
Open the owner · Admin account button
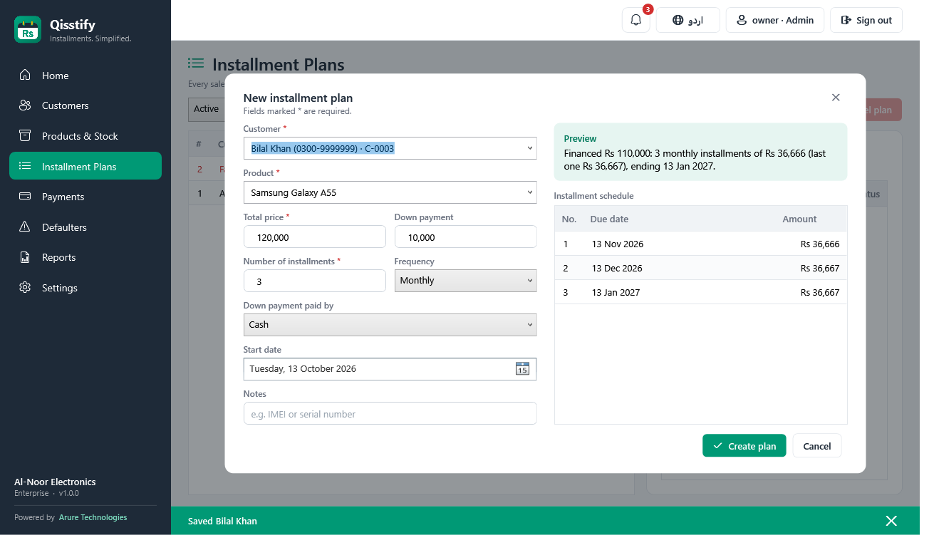(774, 20)
